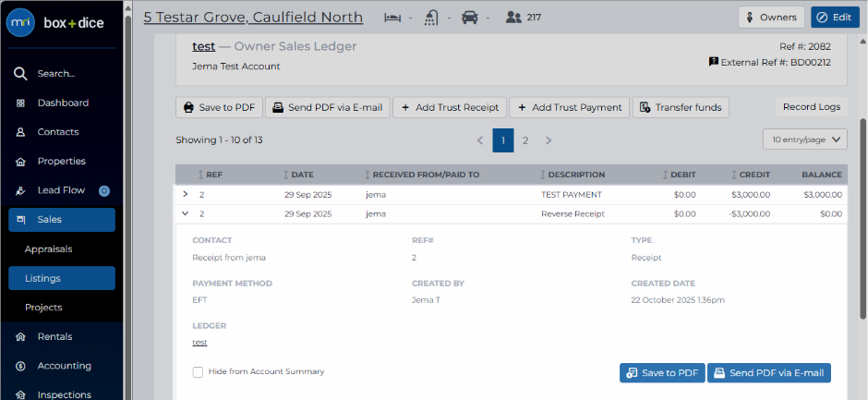Click the Rentals house icon
The width and height of the screenshot is (868, 400).
coord(20,337)
